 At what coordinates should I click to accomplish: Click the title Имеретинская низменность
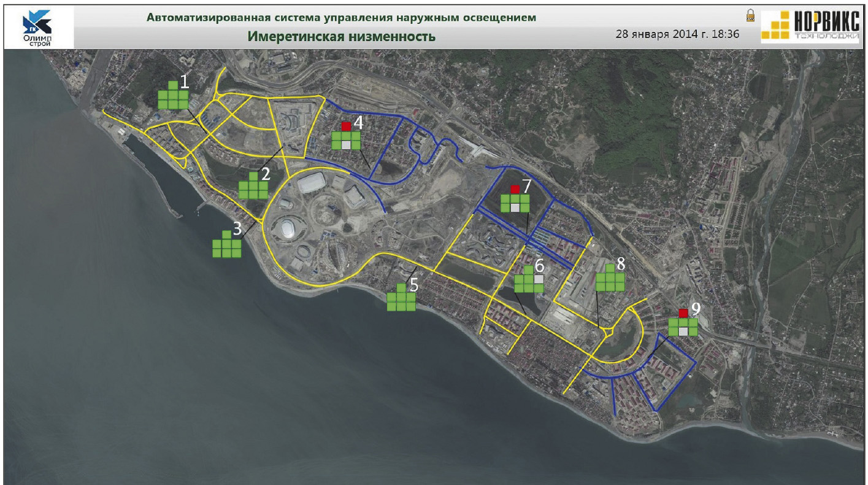342,36
